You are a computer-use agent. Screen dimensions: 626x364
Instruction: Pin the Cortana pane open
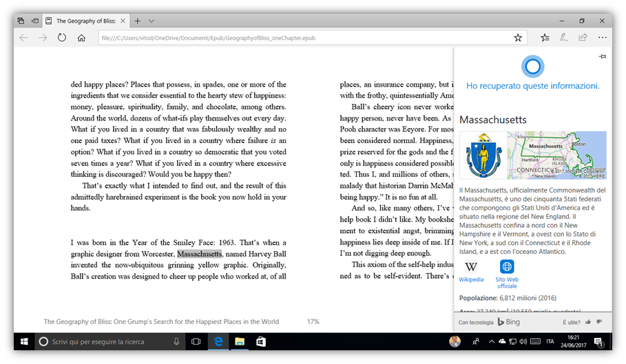[602, 56]
